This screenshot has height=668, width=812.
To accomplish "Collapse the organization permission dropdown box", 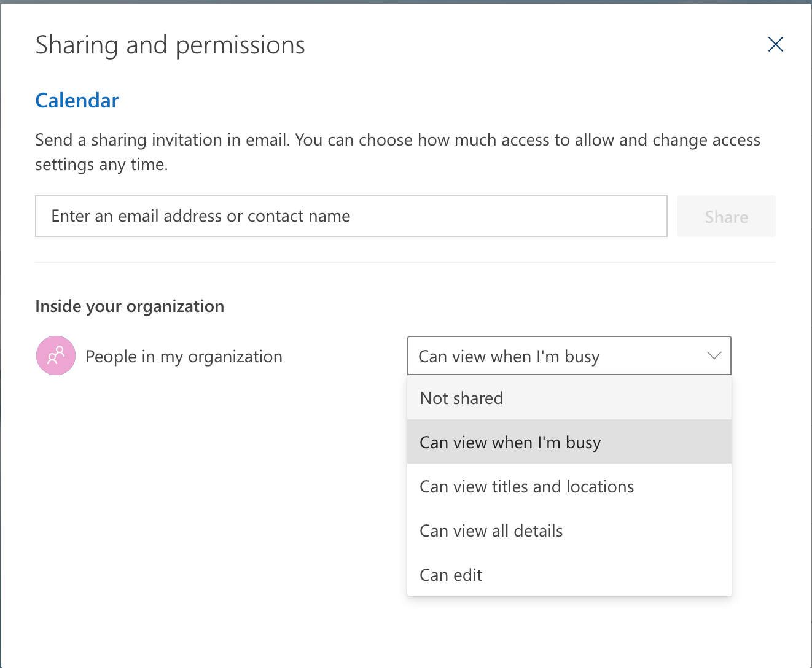I will point(569,355).
